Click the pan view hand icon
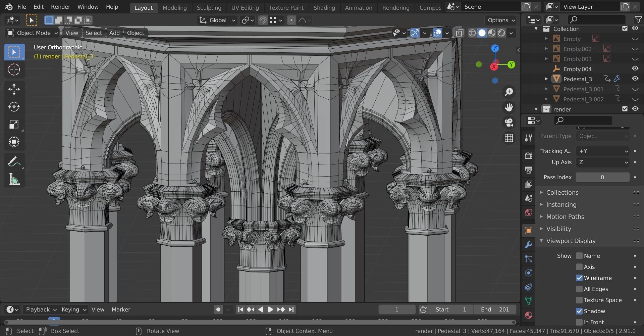This screenshot has width=644, height=336. tap(509, 107)
